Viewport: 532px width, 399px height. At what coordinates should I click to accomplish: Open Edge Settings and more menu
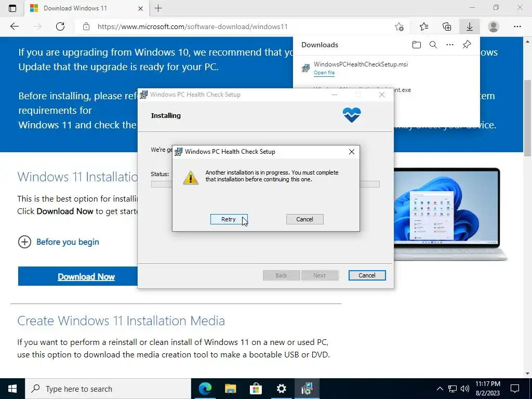click(517, 26)
